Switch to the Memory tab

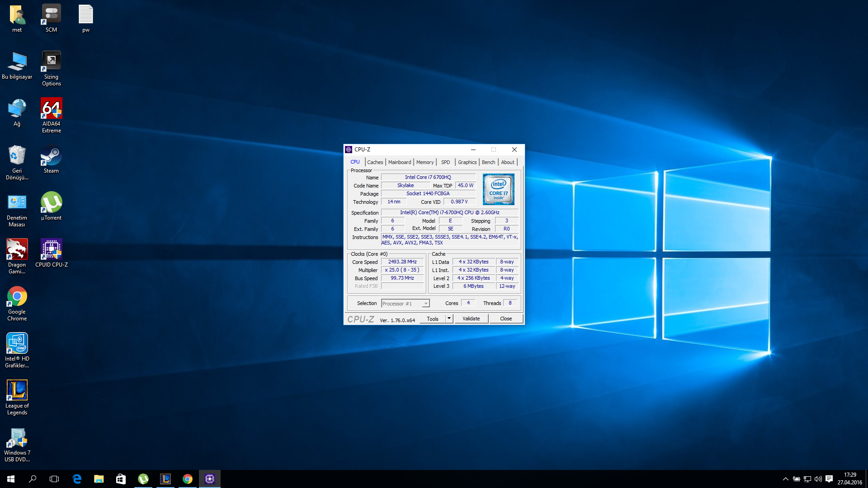tap(425, 162)
